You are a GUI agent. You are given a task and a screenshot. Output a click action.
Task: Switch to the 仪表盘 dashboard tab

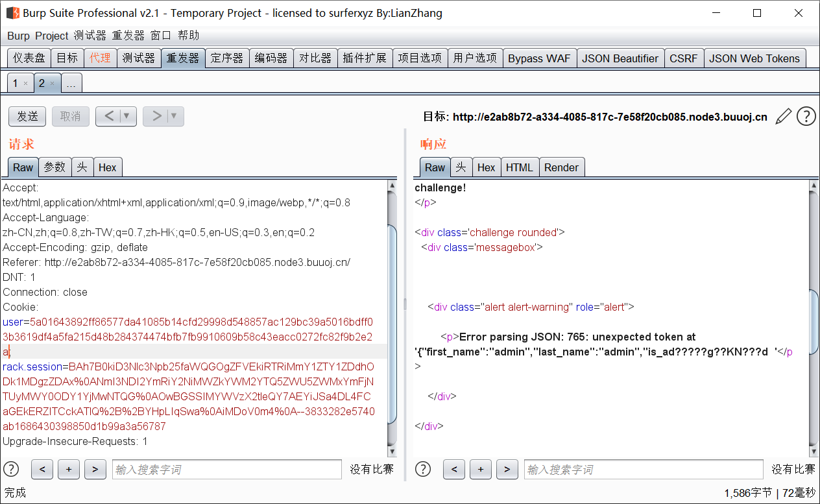pos(29,58)
